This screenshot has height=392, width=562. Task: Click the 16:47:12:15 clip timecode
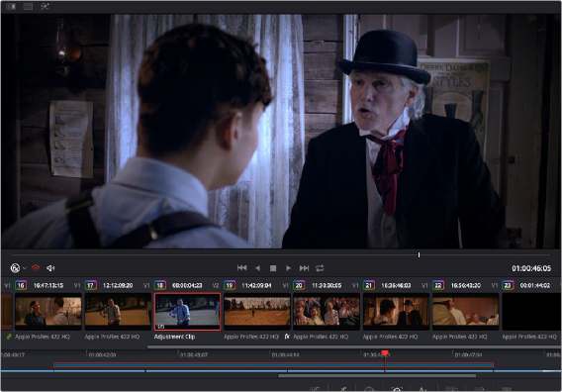48,285
